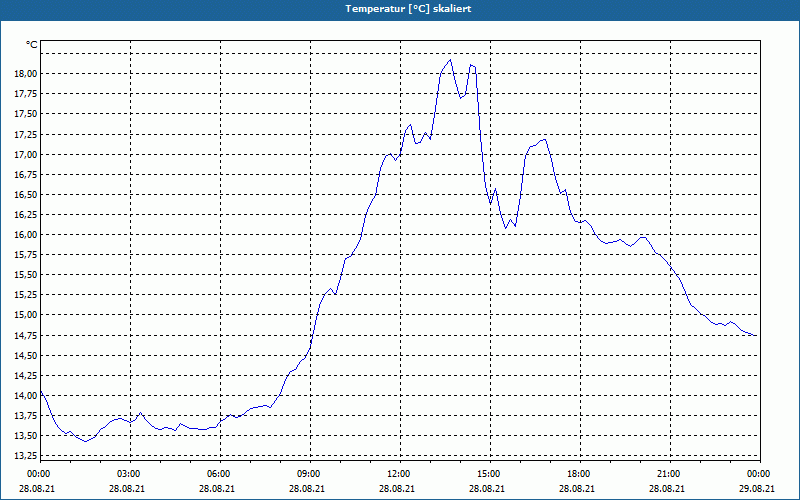Select the 29.08.21 date label
The height and width of the screenshot is (500, 800).
click(x=757, y=488)
